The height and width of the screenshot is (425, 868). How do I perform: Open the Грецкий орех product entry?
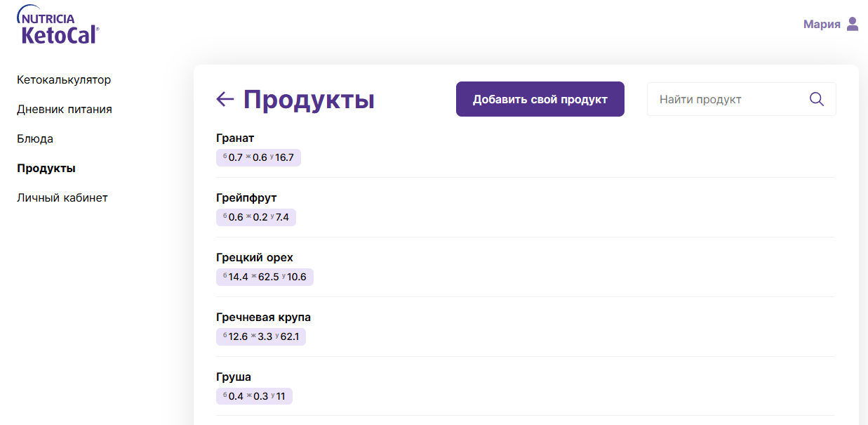[254, 257]
